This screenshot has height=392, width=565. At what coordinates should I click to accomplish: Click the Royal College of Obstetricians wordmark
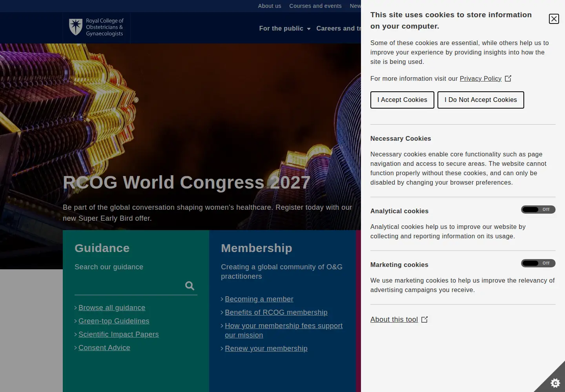[105, 27]
